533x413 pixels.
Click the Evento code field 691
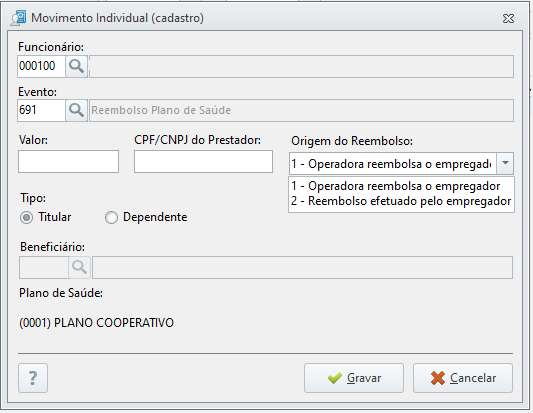[41, 110]
